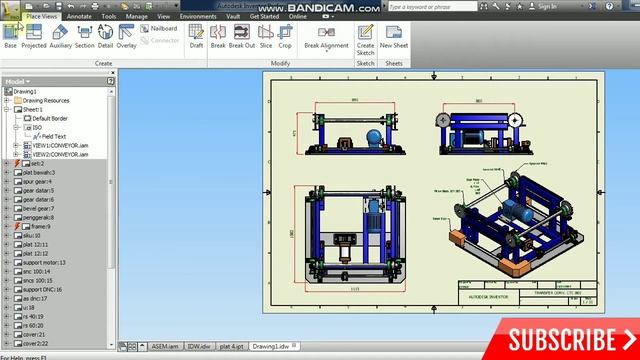640x360 pixels.
Task: Click the Nailboard command
Action: coord(159,29)
